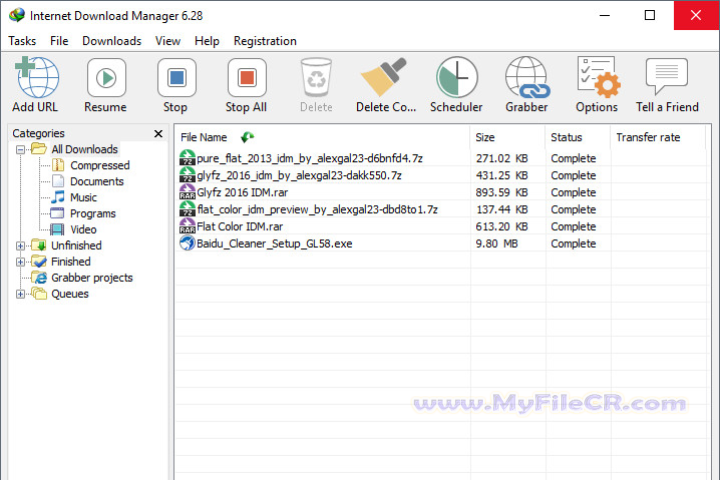Click the 7z icon of pure_flat_2013 file
720x480 pixels.
187,158
